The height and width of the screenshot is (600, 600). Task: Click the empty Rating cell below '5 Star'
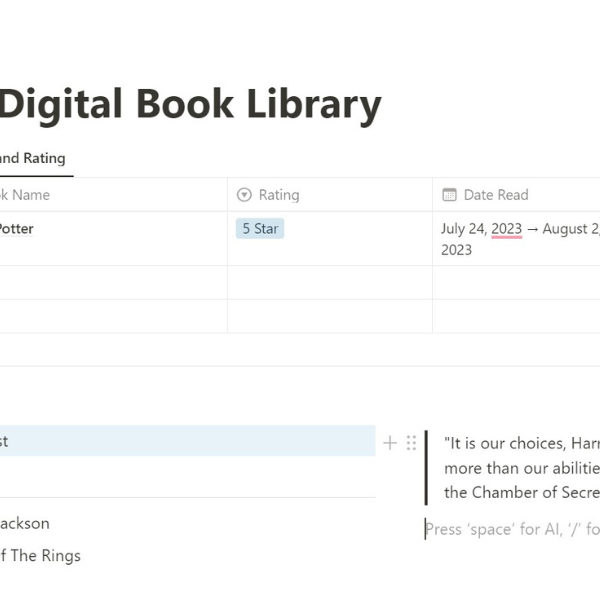(x=329, y=283)
